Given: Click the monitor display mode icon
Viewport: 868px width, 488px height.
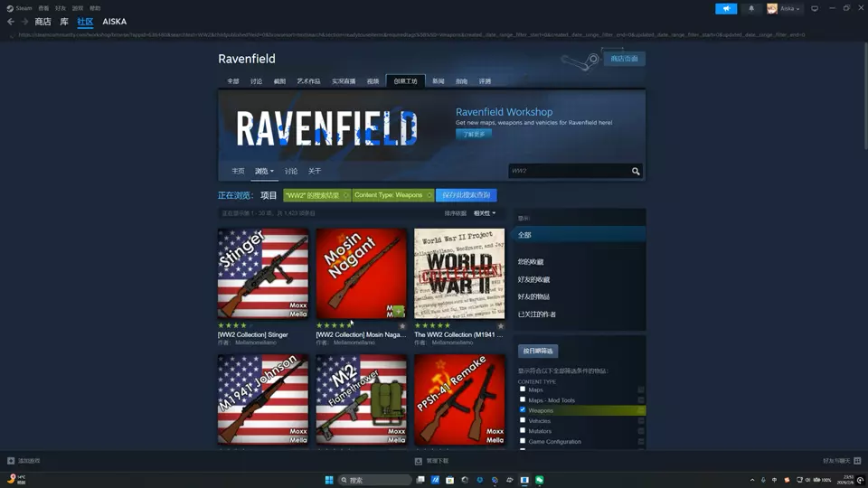Looking at the screenshot, I should point(815,8).
